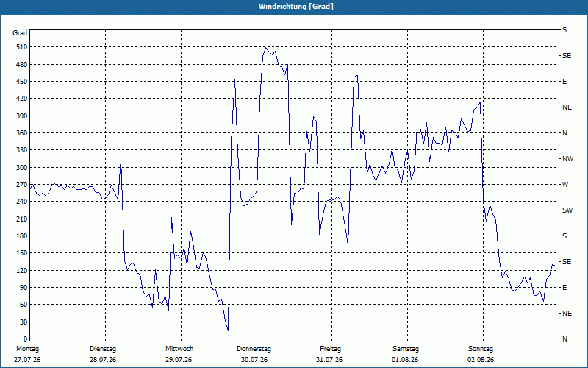This screenshot has height=368, width=588.
Task: Click the 'Grad' y-axis unit label
Action: [x=20, y=33]
